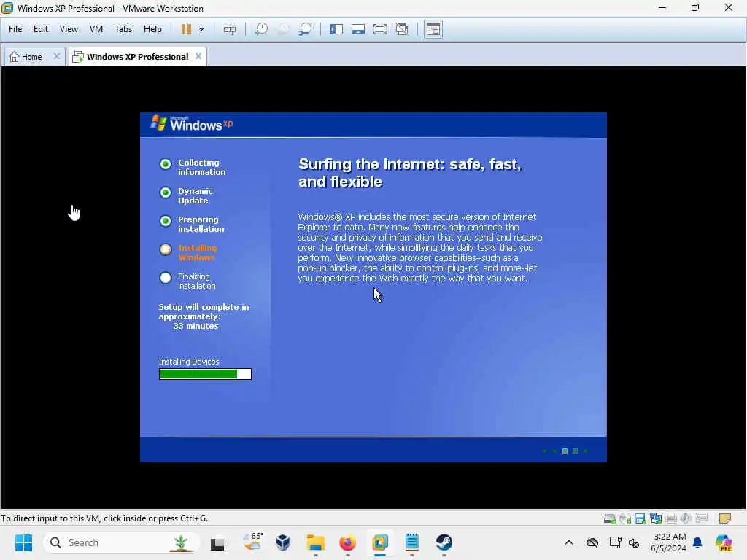Open the weather widget showing 65°

252,542
